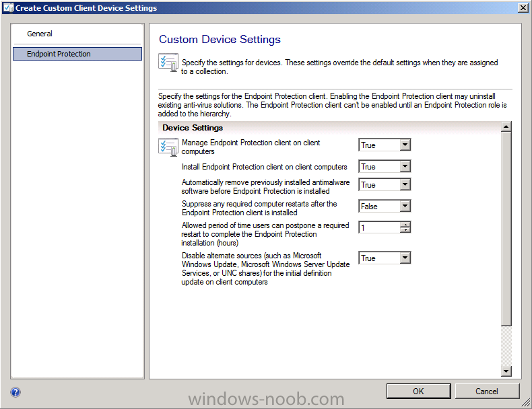Viewport: 532px width, 409px height.
Task: Click the Custom Device Settings header icon
Action: [168, 63]
